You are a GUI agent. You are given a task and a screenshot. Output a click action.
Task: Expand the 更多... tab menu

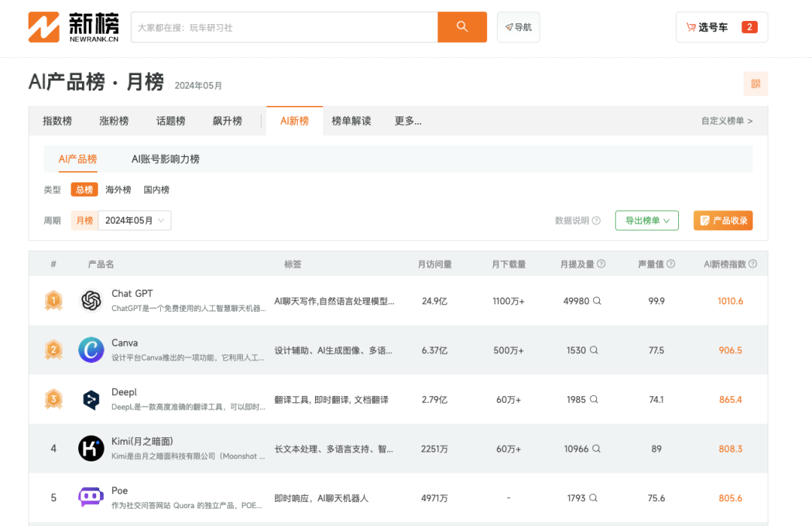point(408,121)
